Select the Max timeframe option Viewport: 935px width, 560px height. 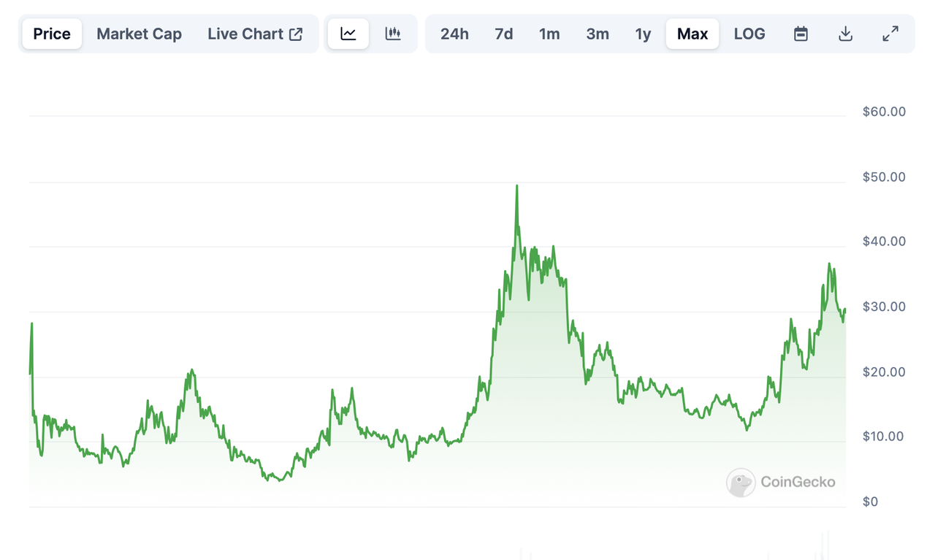pyautogui.click(x=692, y=33)
